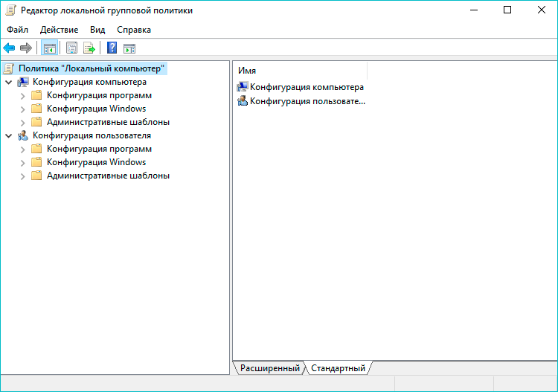The height and width of the screenshot is (392, 558).
Task: Click folder icon of Административные шаблоны under user
Action: click(36, 176)
